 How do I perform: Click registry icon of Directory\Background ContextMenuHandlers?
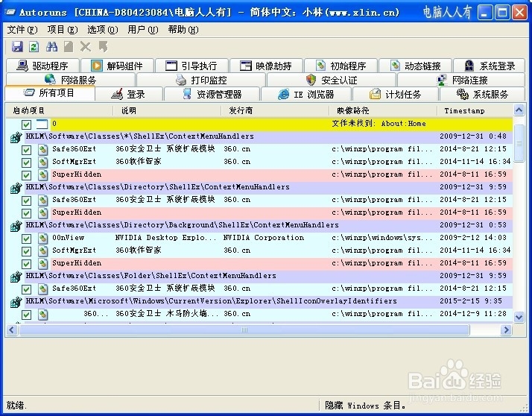16,226
